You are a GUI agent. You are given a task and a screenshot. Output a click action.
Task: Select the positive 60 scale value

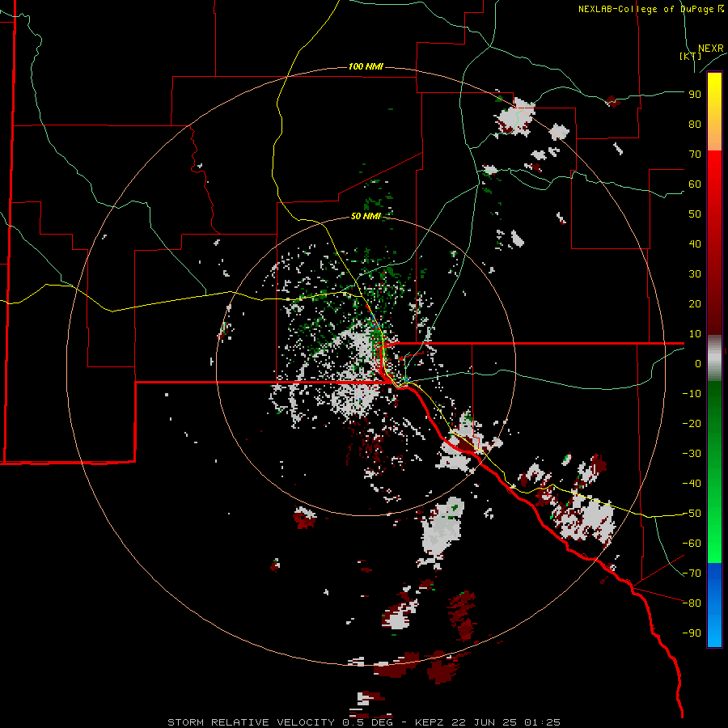[x=695, y=184]
